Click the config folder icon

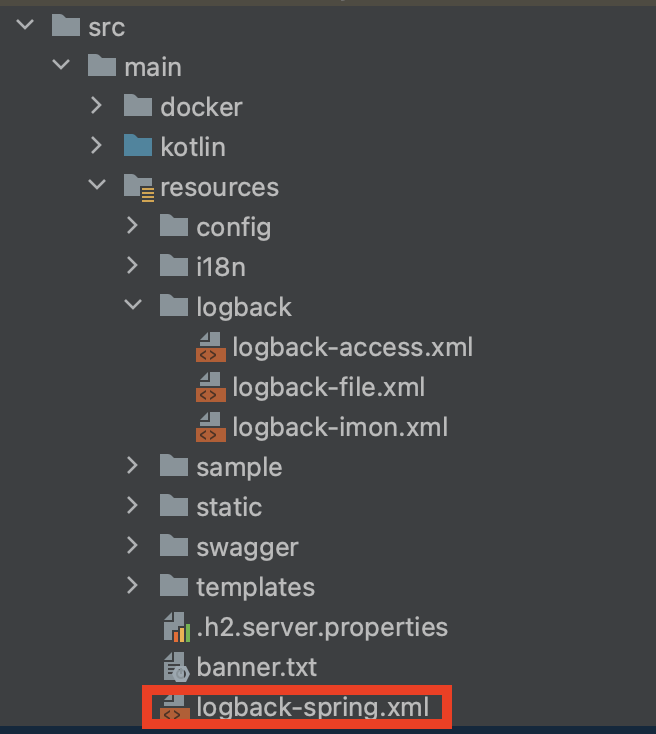174,226
